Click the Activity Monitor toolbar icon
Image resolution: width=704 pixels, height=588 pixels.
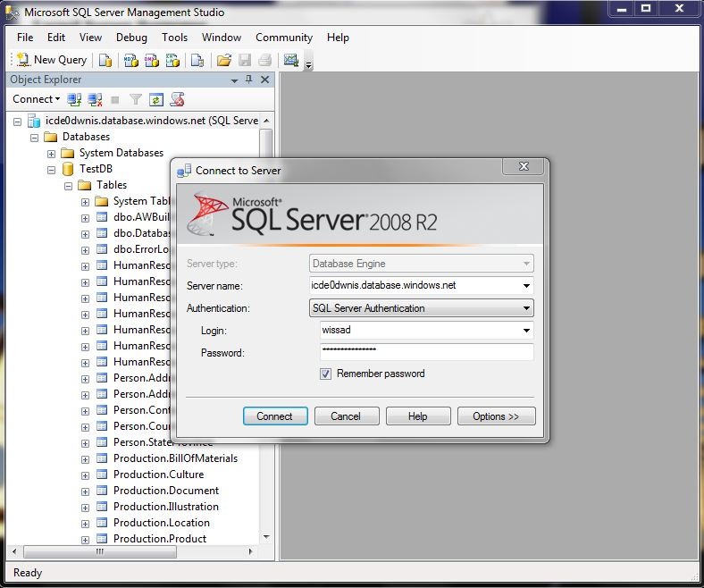291,60
